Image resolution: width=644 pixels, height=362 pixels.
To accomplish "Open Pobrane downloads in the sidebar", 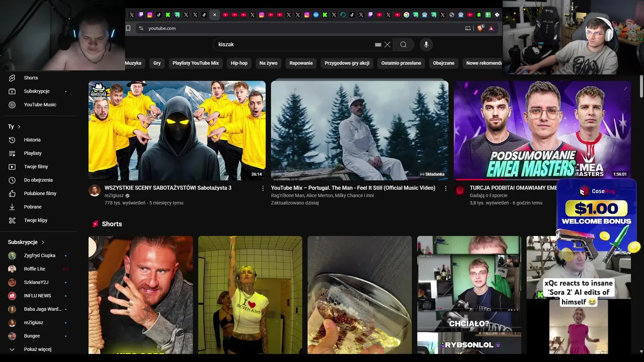I will click(x=33, y=207).
